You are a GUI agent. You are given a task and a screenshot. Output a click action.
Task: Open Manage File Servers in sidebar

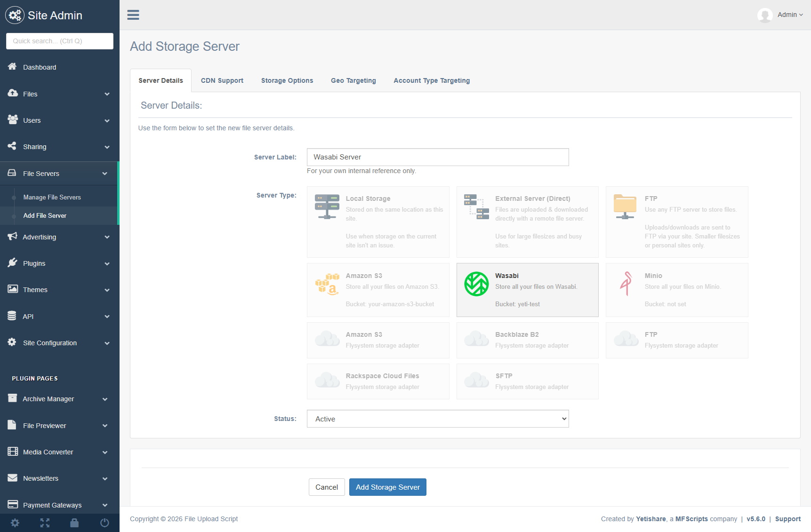tap(52, 197)
